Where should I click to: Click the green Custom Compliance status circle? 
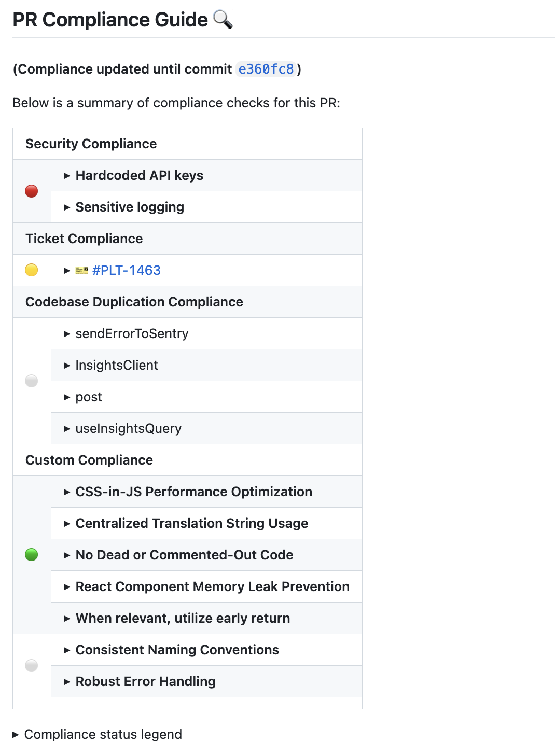pos(32,555)
